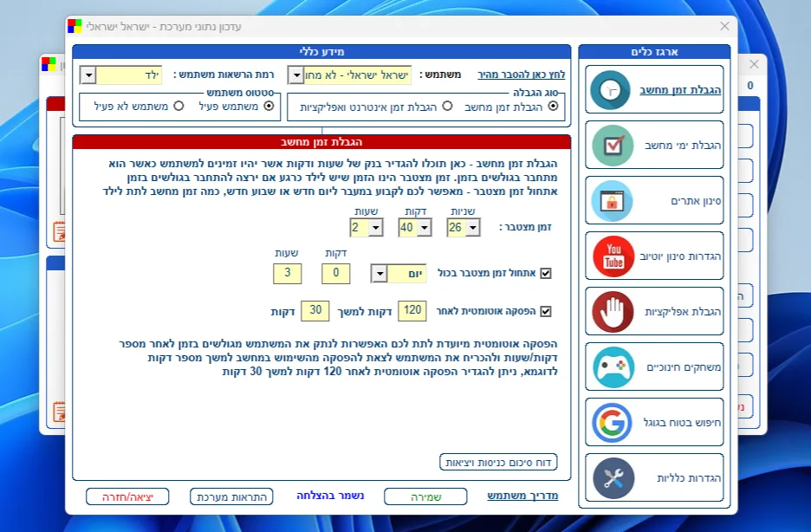Select the application restriction hand icon
Viewport: 811px width, 532px height.
[x=613, y=312]
